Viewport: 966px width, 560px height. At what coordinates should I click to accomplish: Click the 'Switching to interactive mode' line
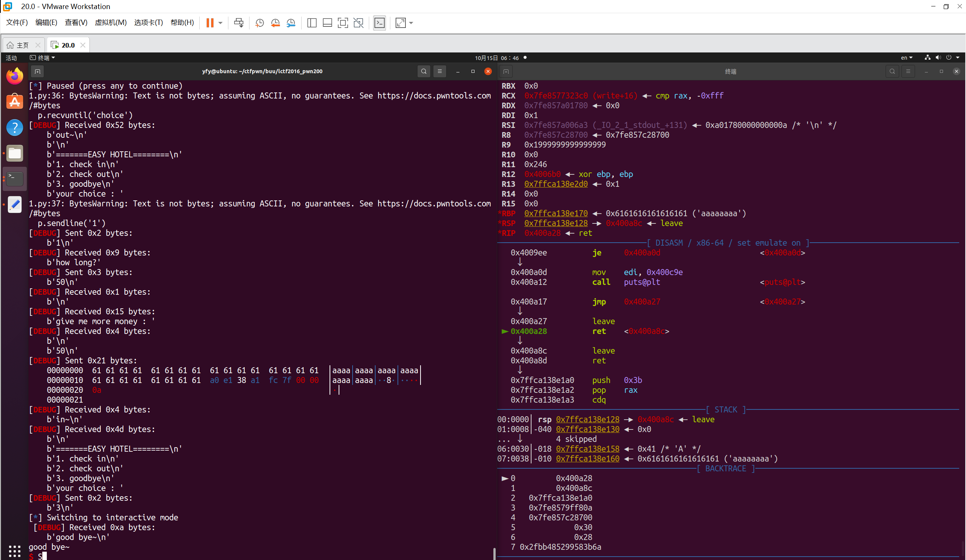click(x=104, y=517)
